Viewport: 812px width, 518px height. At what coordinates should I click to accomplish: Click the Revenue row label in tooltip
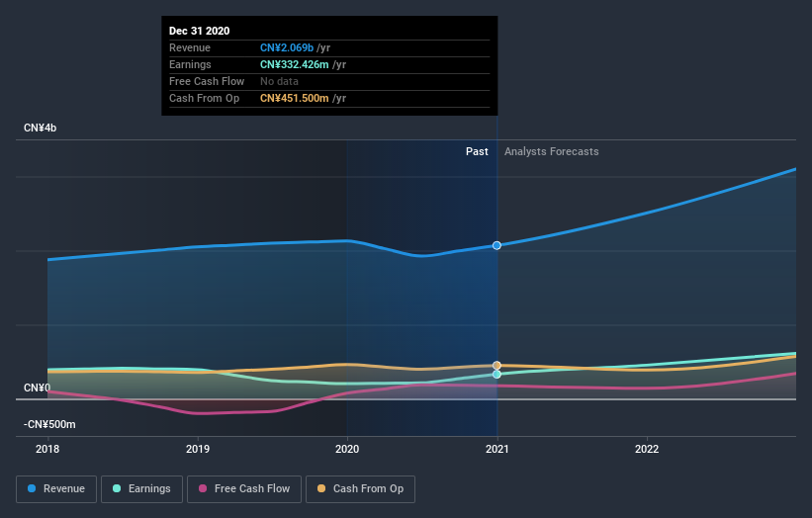tap(190, 47)
